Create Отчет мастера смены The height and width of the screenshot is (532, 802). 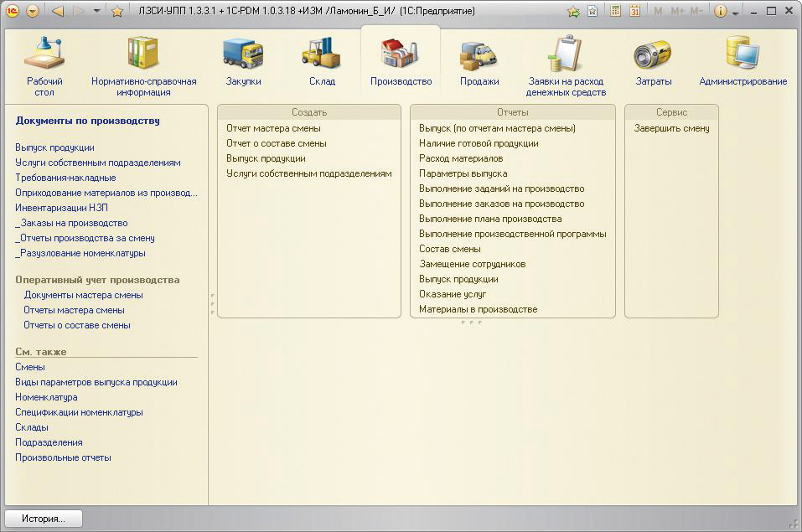click(x=273, y=128)
